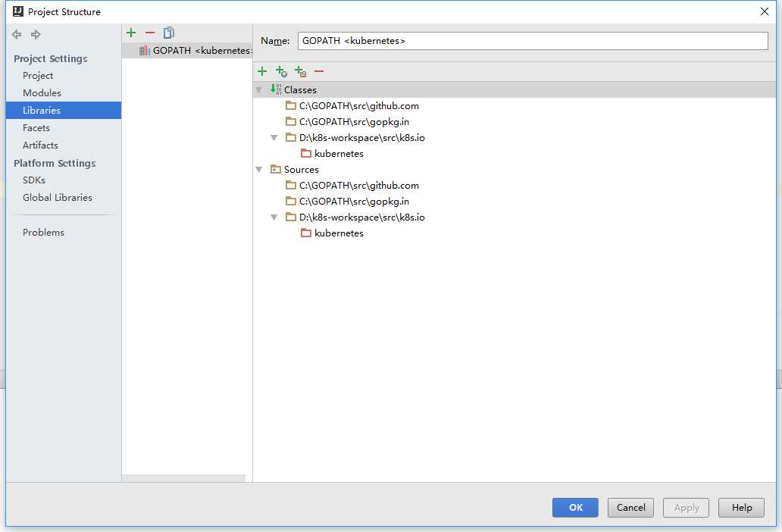Image resolution: width=782 pixels, height=532 pixels.
Task: Select C:\GOPATH\src\github.com under Sources
Action: tap(359, 186)
